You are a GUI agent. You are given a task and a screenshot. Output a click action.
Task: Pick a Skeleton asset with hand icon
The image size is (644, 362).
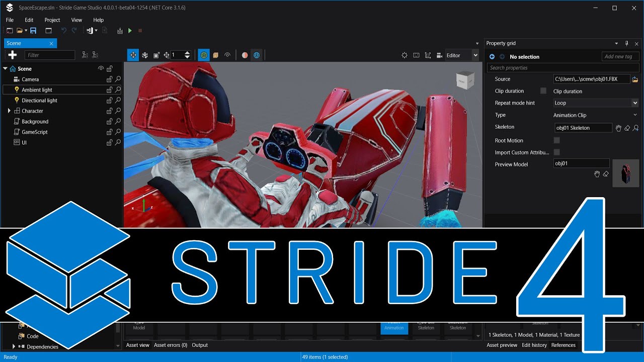click(x=619, y=128)
